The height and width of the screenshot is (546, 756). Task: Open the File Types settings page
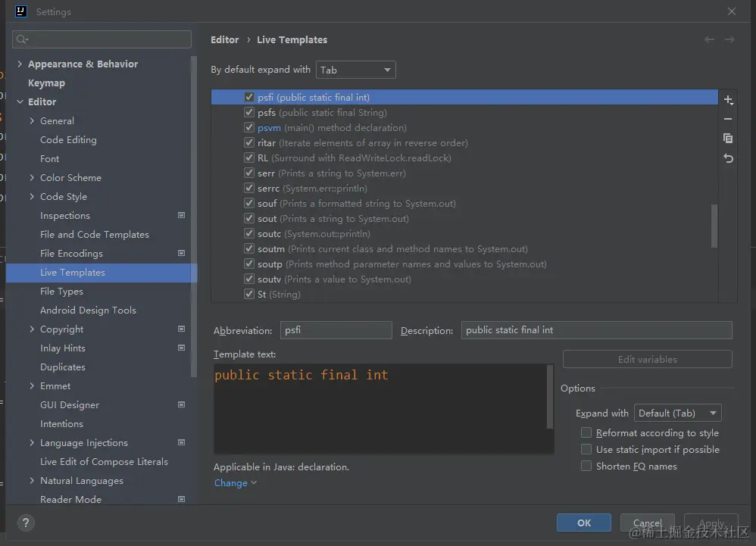click(x=61, y=291)
